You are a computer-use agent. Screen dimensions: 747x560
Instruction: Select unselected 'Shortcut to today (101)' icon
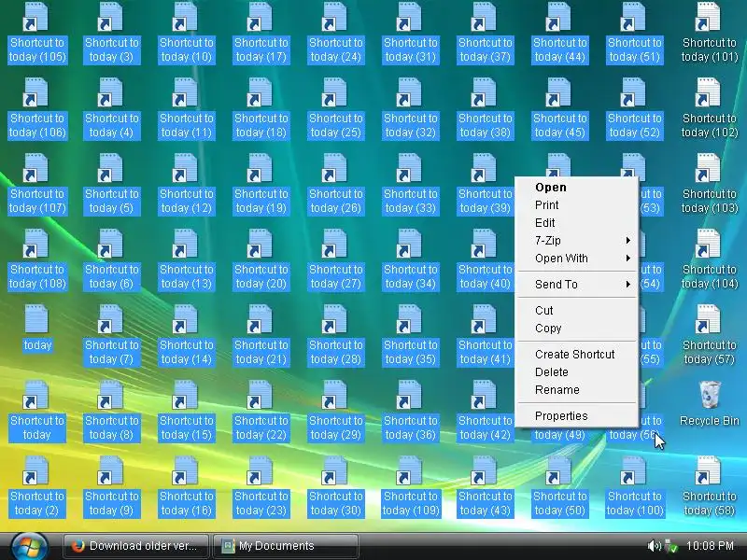710,34
